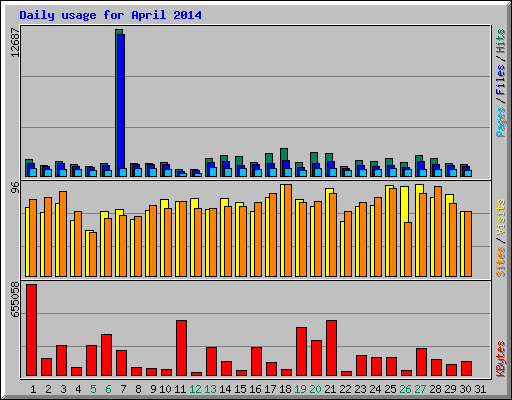Click the 'KBytes' legend label
The width and height of the screenshot is (512, 400).
(x=501, y=359)
